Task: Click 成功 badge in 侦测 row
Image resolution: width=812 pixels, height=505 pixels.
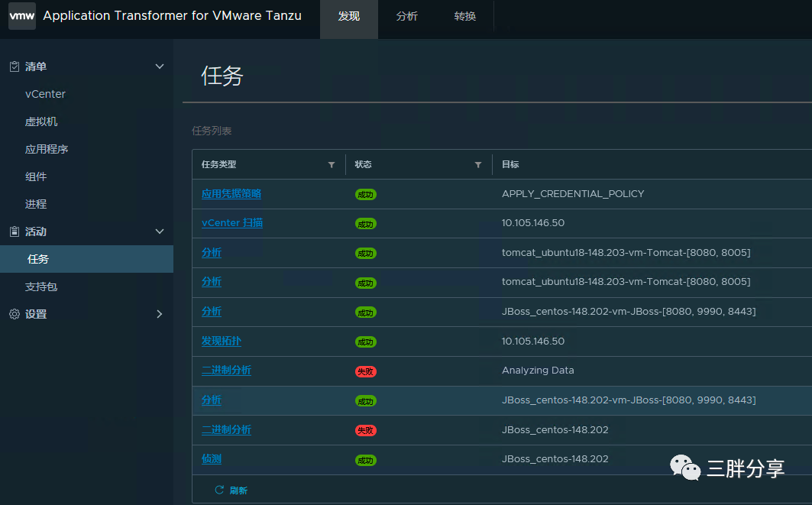Action: coord(366,460)
